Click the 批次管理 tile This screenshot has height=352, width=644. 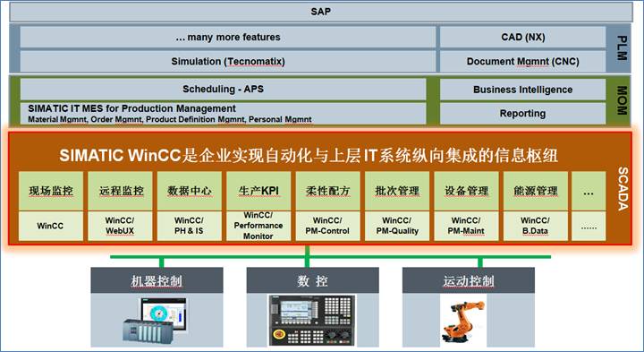tap(397, 191)
